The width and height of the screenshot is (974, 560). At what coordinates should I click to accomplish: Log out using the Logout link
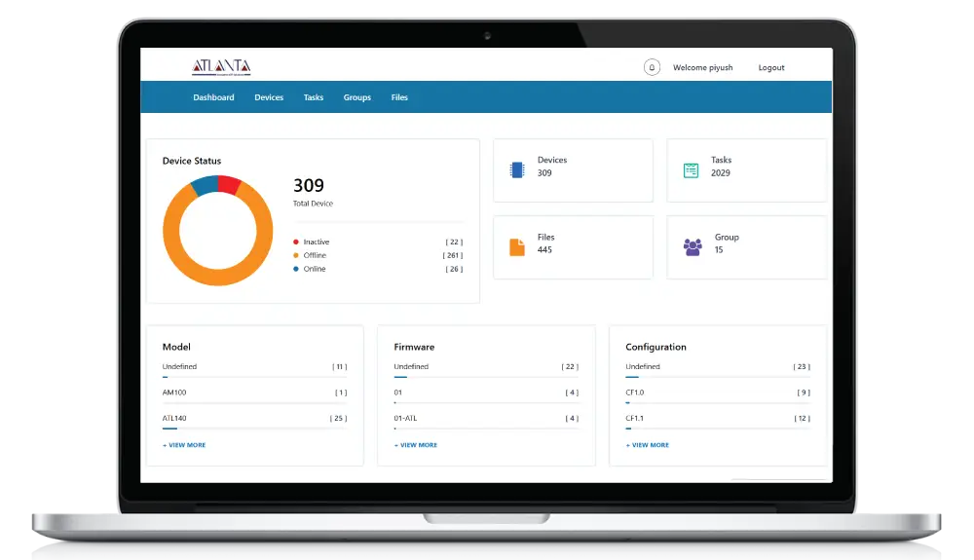tap(771, 67)
